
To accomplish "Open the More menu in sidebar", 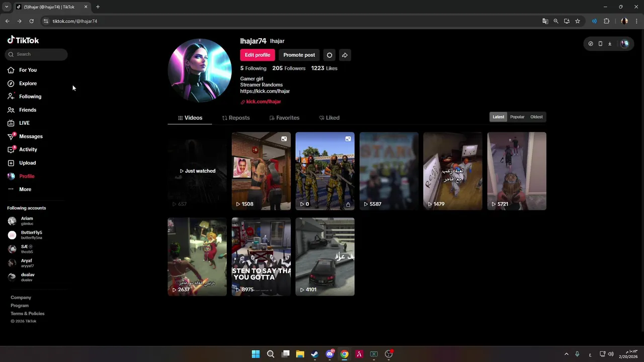I will tap(25, 190).
